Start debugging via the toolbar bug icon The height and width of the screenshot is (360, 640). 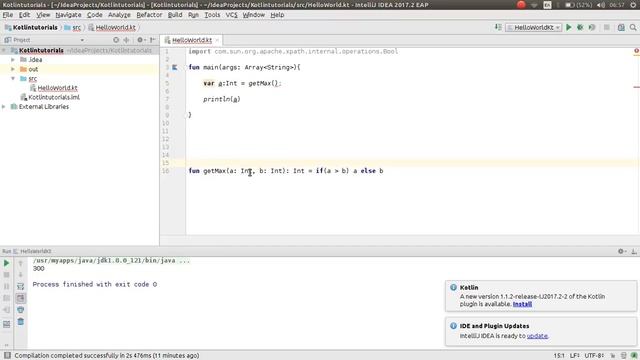pyautogui.click(x=580, y=27)
